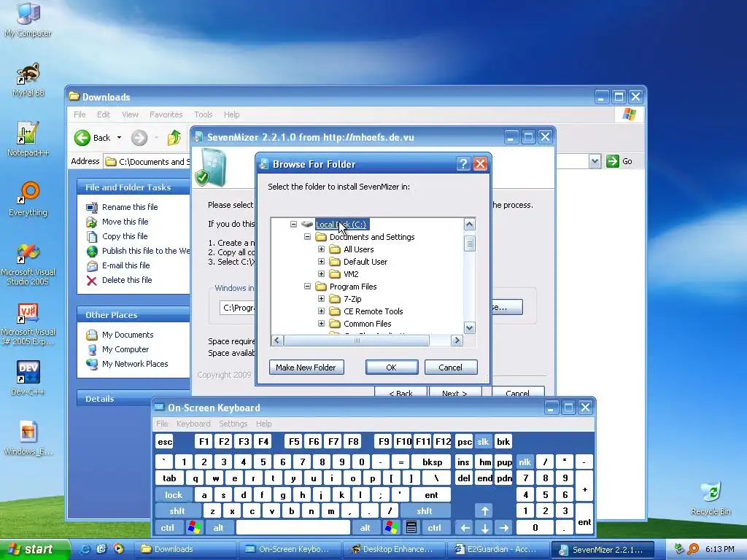Screen dimensions: 747x560
Task: Click the help question mark in Browse For Folder
Action: (463, 164)
